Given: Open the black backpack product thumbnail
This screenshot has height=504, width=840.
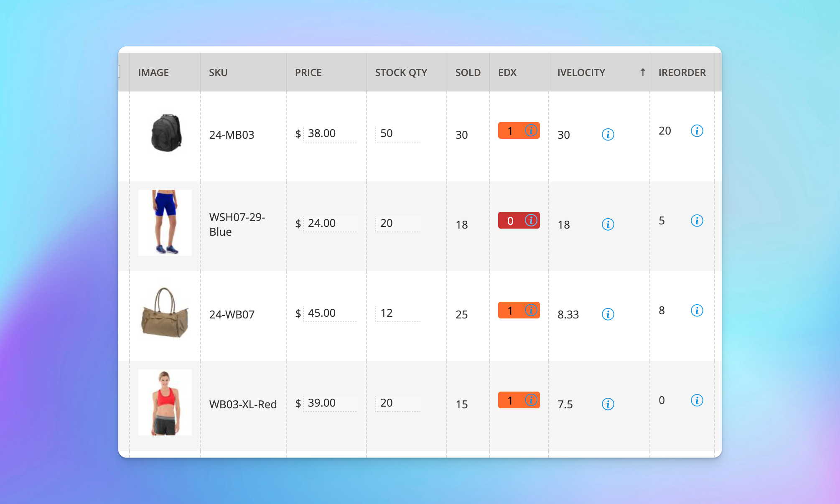Looking at the screenshot, I should click(x=166, y=133).
